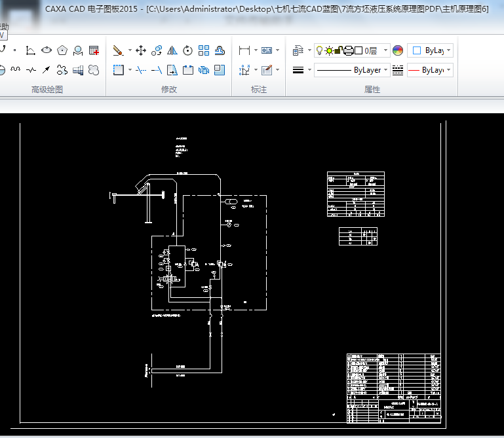Open the color wheel picker
This screenshot has width=504, height=438.
(398, 50)
